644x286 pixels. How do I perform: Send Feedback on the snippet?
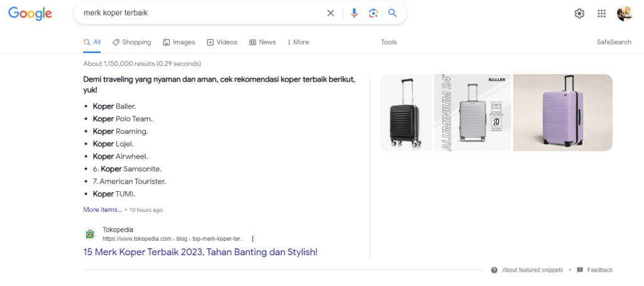pos(599,270)
